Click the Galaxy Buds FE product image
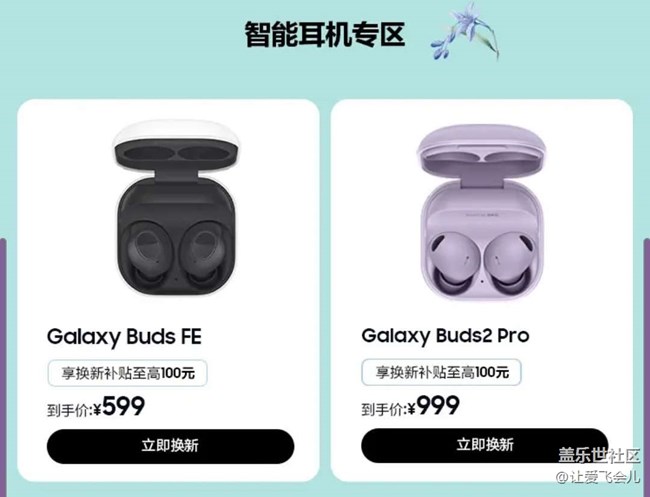Viewport: 650px width, 497px height. 177,208
